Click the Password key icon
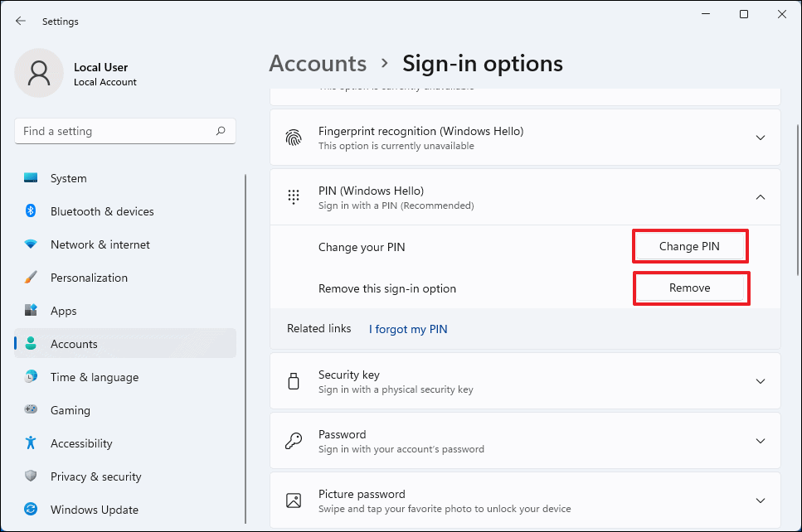802x532 pixels. (294, 440)
